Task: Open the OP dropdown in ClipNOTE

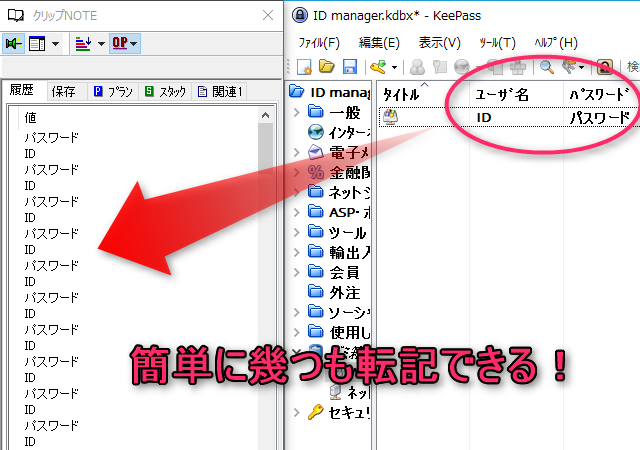Action: [x=125, y=43]
